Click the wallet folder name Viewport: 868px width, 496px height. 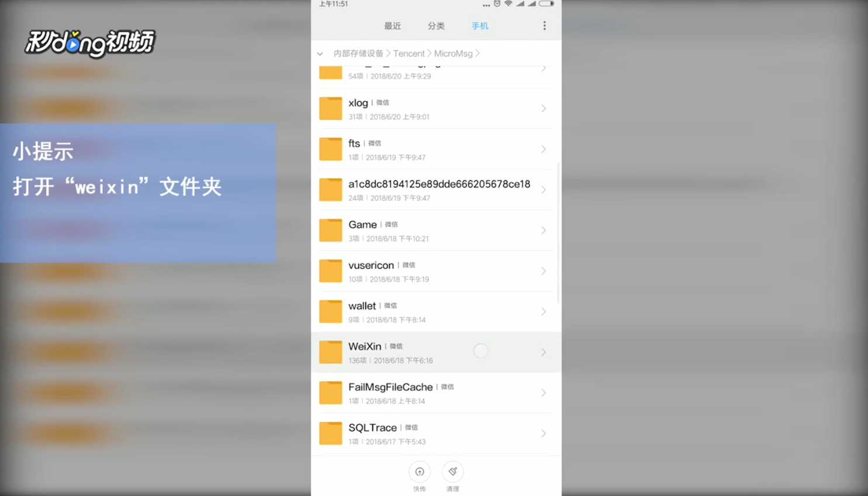[x=362, y=306]
